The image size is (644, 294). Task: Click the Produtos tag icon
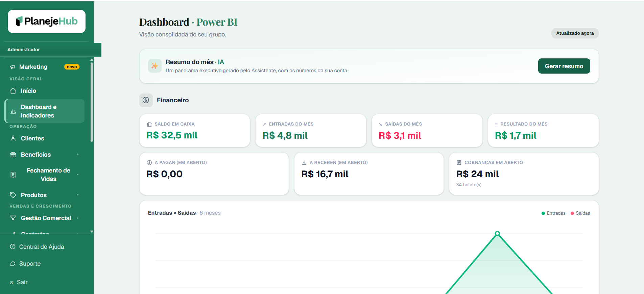pos(13,195)
